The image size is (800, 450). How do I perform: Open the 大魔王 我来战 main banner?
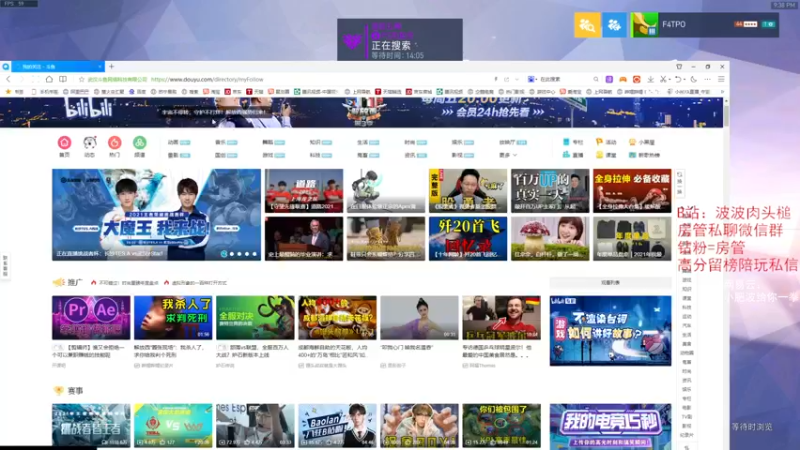point(156,215)
